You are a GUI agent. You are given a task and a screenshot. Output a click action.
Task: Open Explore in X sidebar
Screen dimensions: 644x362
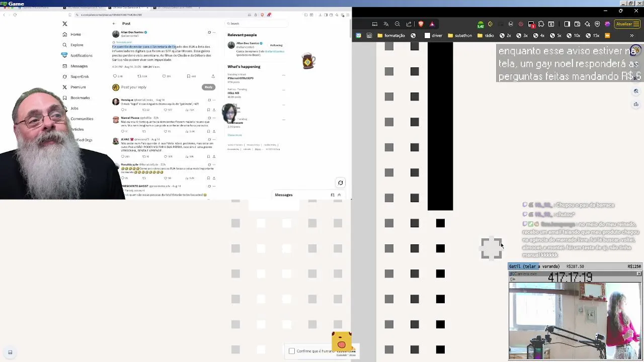(72, 45)
